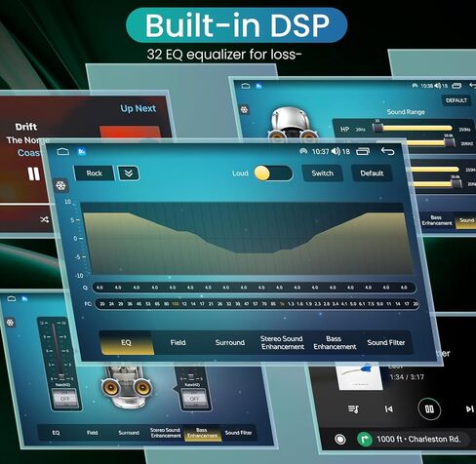The width and height of the screenshot is (476, 464).
Task: Open the fan settings icon left of graph
Action: 60,186
